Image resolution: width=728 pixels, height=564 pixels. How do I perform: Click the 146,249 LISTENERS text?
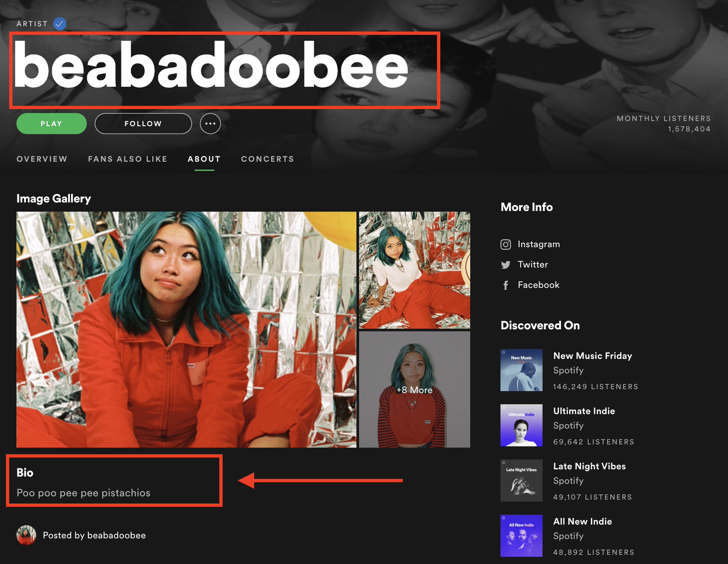tap(596, 387)
